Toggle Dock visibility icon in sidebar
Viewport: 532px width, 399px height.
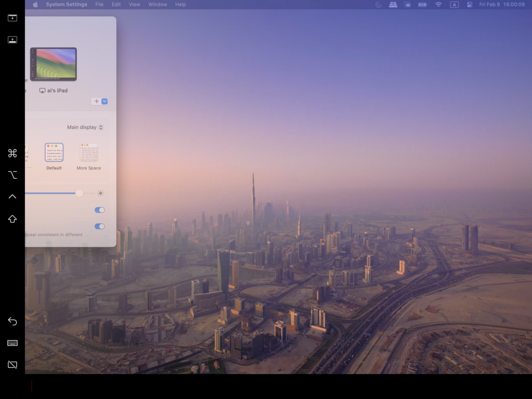(x=12, y=40)
